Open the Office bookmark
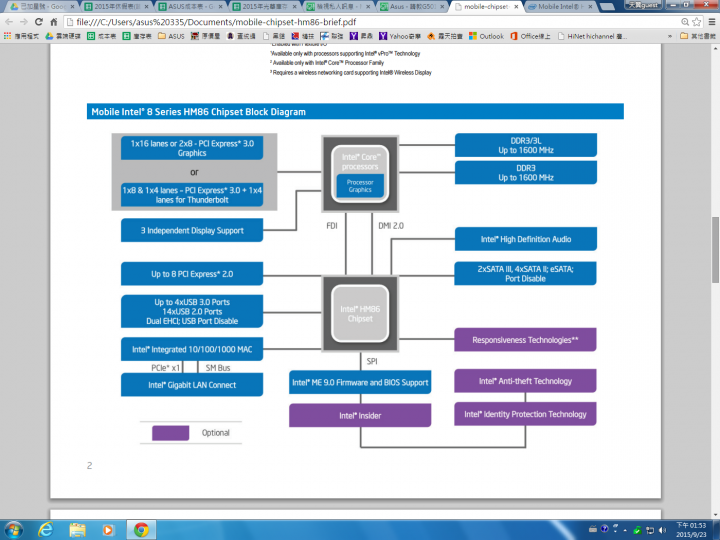This screenshot has height=540, width=720. click(530, 36)
